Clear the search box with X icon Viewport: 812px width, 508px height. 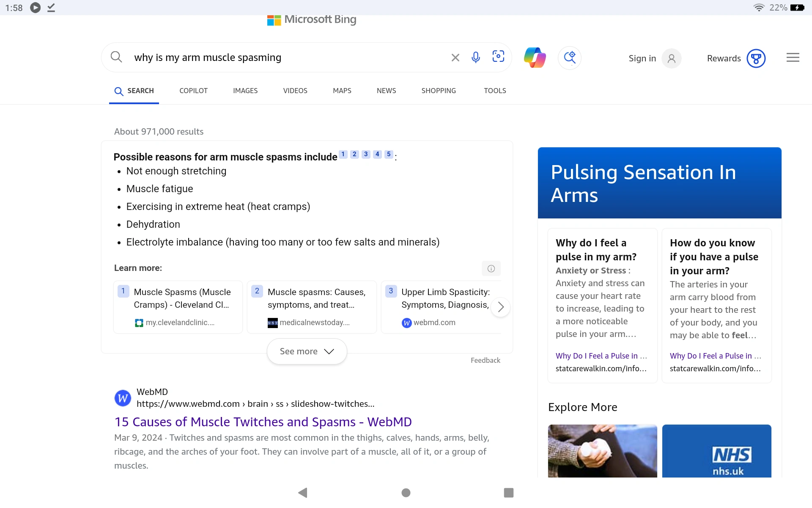[x=455, y=58]
